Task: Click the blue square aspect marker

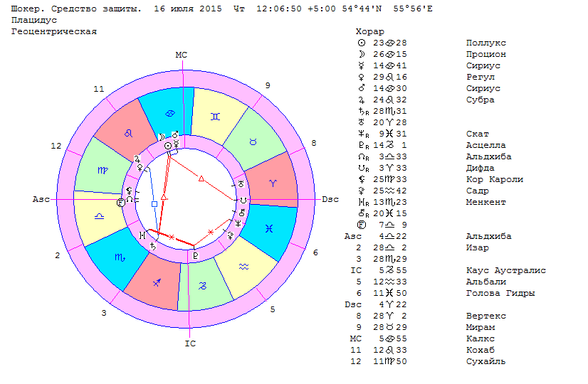Action: 154,204
